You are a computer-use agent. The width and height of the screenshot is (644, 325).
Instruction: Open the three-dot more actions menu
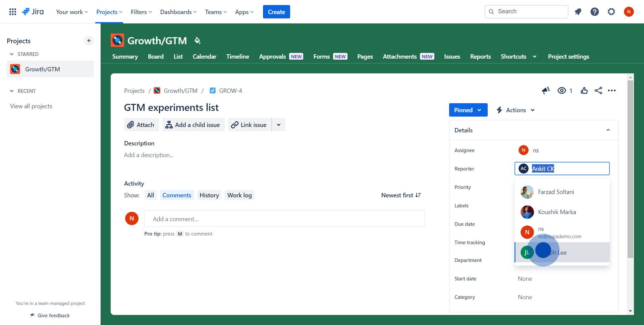612,90
